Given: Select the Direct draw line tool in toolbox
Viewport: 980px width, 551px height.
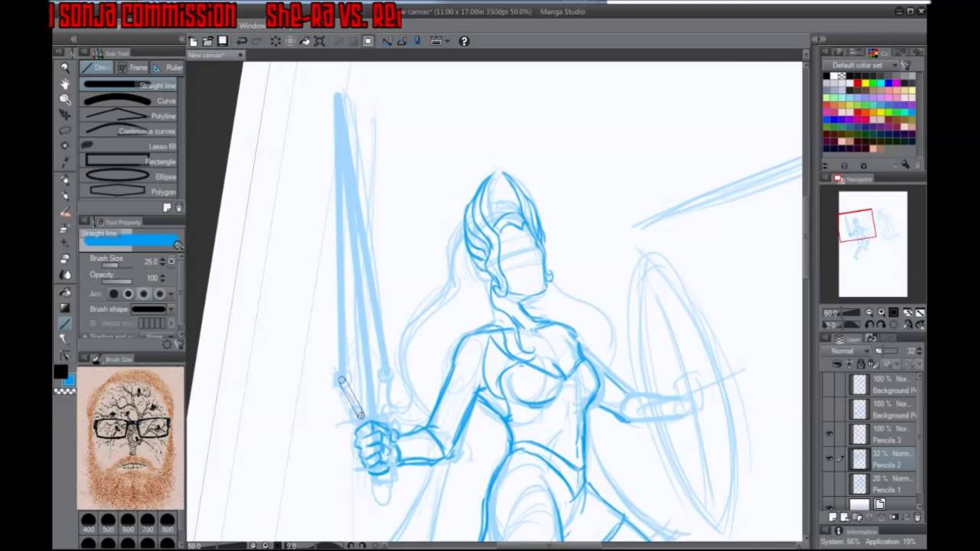Looking at the screenshot, I should click(65, 324).
